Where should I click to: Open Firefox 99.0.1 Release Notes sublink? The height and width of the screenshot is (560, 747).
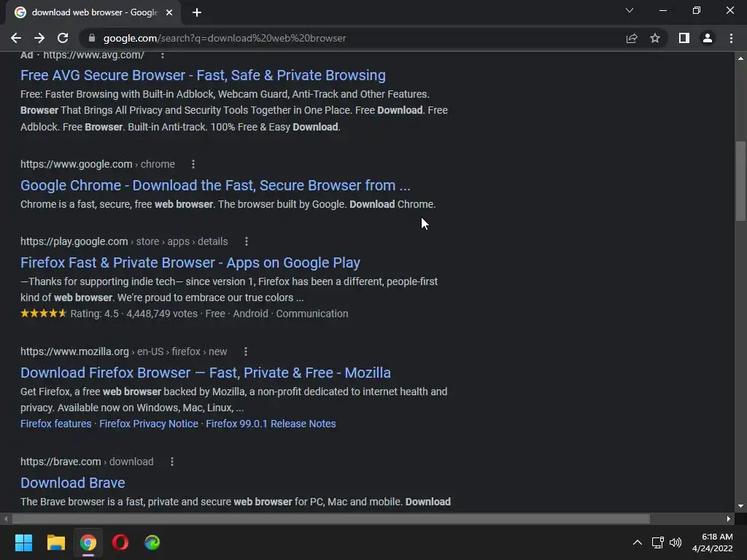pos(271,424)
